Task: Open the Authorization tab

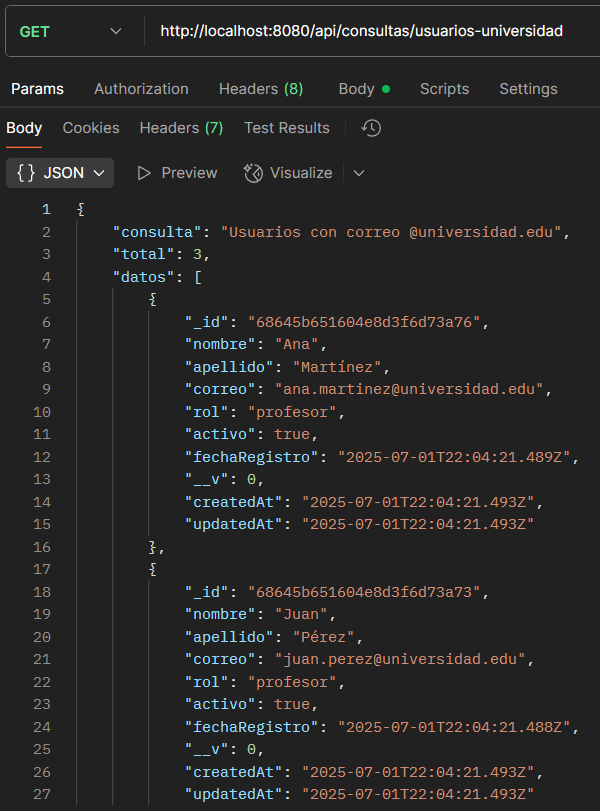Action: click(141, 89)
